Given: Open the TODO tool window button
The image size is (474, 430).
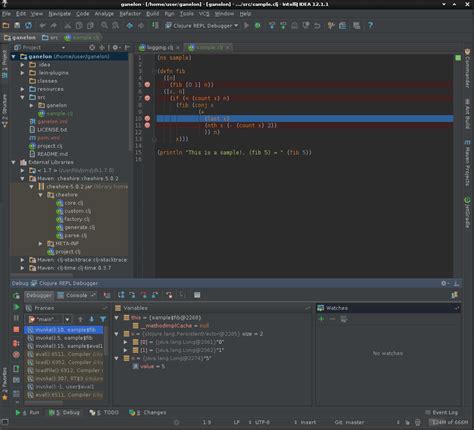Looking at the screenshot, I should tap(104, 413).
